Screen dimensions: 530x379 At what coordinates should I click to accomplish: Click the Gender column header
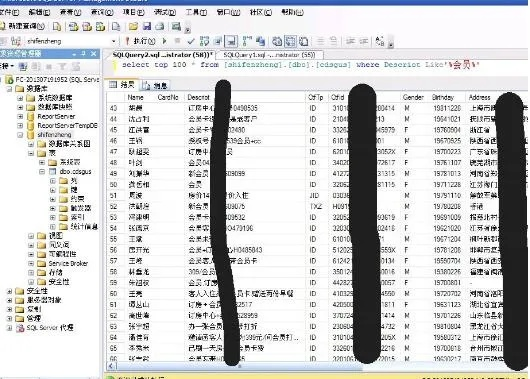413,97
